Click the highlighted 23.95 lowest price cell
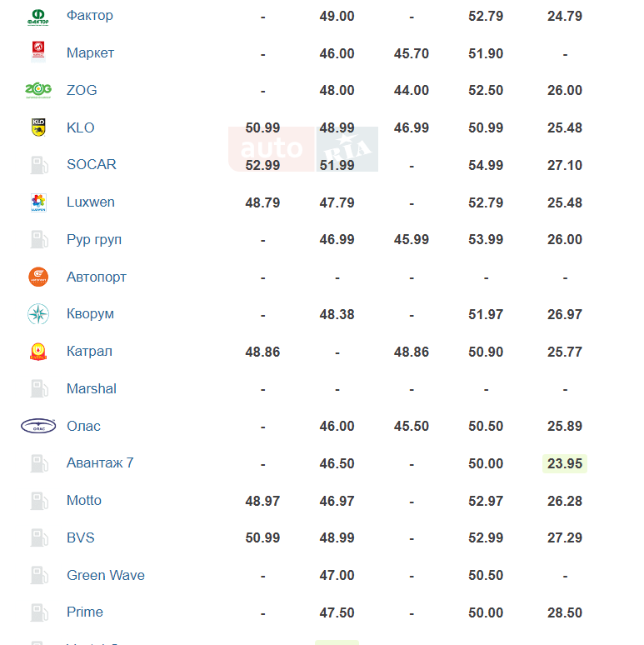644x645 pixels. (565, 463)
